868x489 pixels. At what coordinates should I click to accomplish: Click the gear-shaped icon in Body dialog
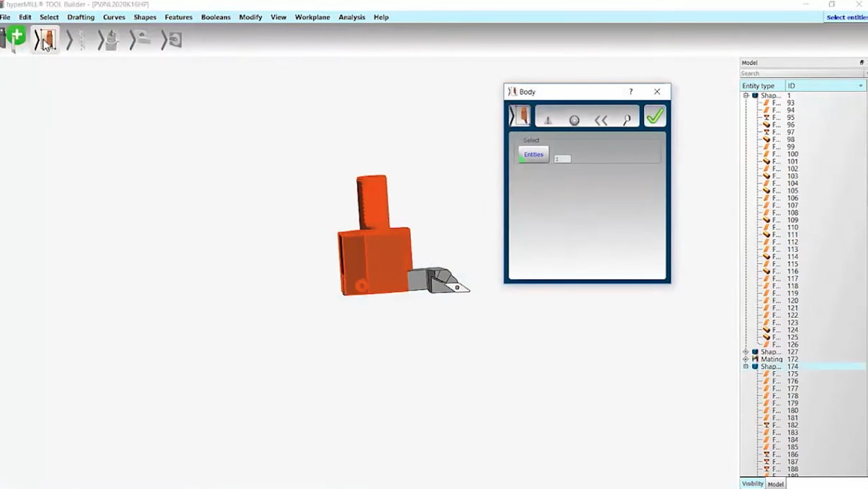tap(574, 120)
